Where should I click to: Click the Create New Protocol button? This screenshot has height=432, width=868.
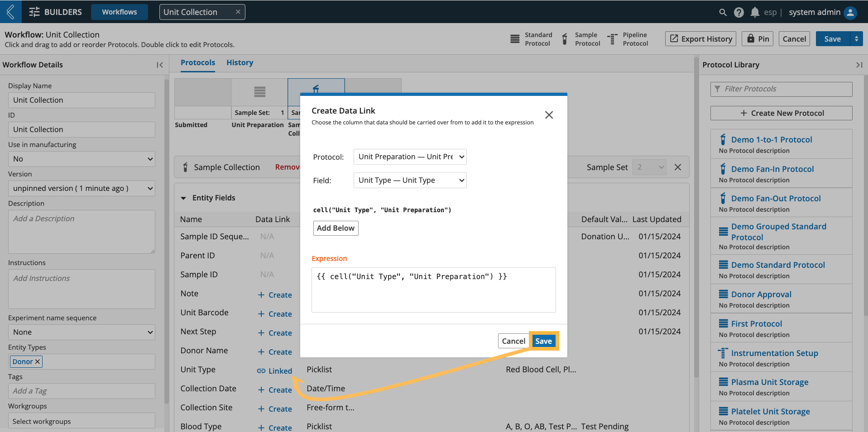coord(781,113)
